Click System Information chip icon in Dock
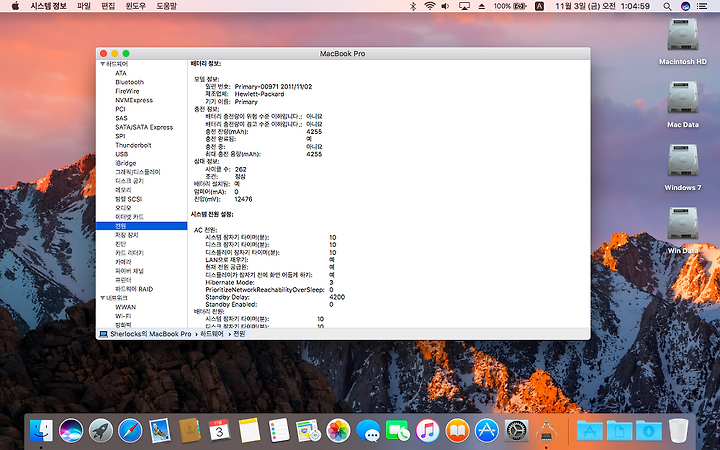The width and height of the screenshot is (720, 450). [x=546, y=431]
